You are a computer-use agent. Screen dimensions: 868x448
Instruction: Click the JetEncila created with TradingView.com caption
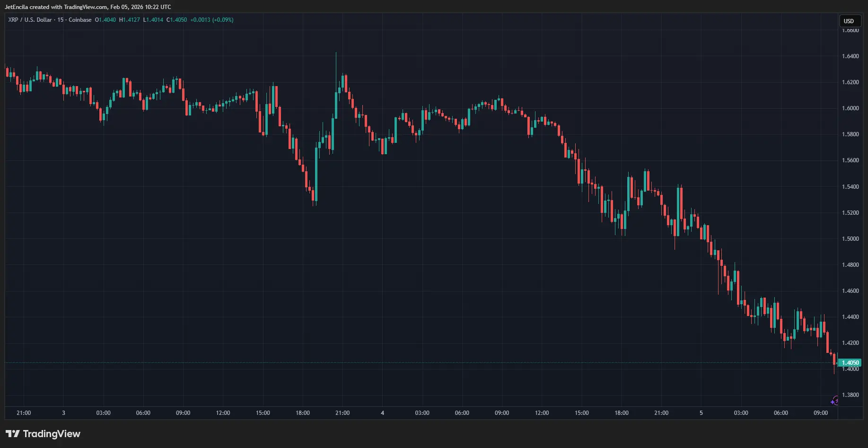click(x=88, y=7)
